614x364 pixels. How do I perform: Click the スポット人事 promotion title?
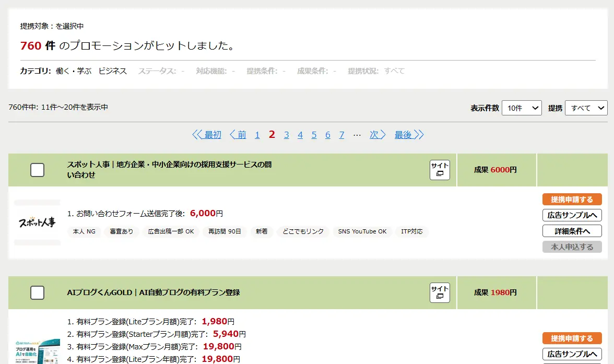169,170
